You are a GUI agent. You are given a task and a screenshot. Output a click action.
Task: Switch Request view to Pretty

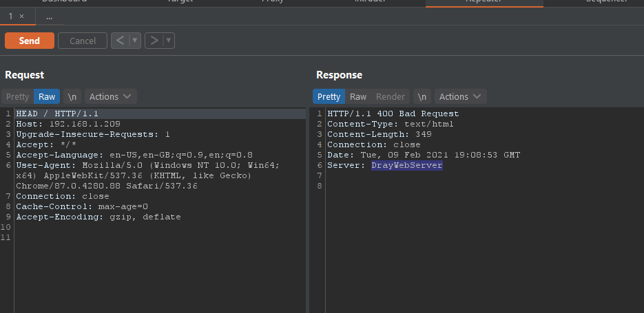18,96
